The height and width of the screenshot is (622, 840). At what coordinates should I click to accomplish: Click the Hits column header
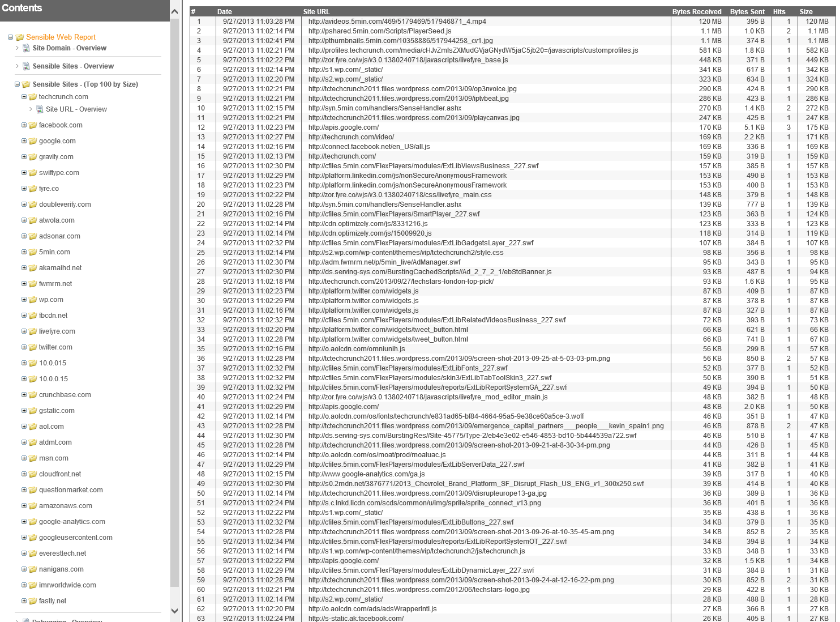click(779, 12)
